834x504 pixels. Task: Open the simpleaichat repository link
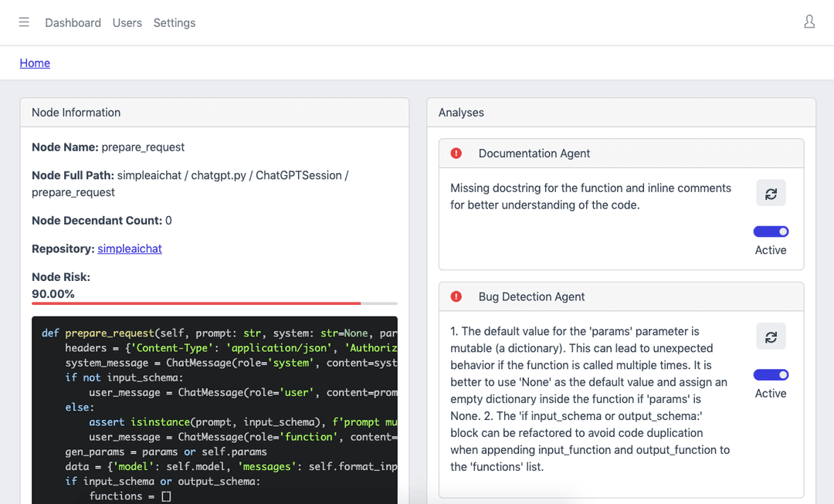tap(130, 249)
